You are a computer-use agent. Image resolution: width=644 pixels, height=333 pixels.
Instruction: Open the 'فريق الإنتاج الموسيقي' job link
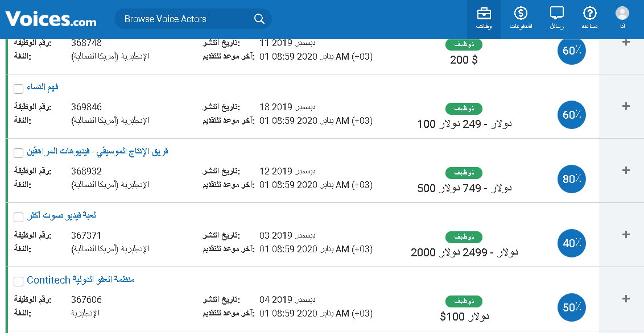pos(97,152)
